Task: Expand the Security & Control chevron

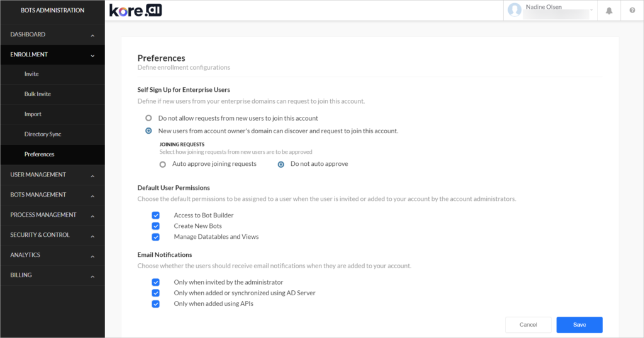Action: [92, 236]
